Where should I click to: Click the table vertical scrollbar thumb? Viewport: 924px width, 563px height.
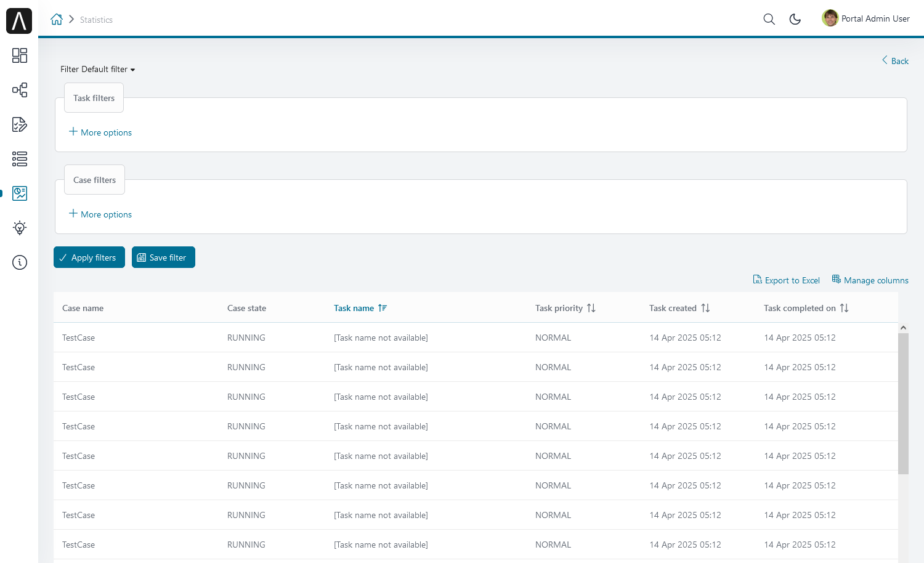click(903, 403)
